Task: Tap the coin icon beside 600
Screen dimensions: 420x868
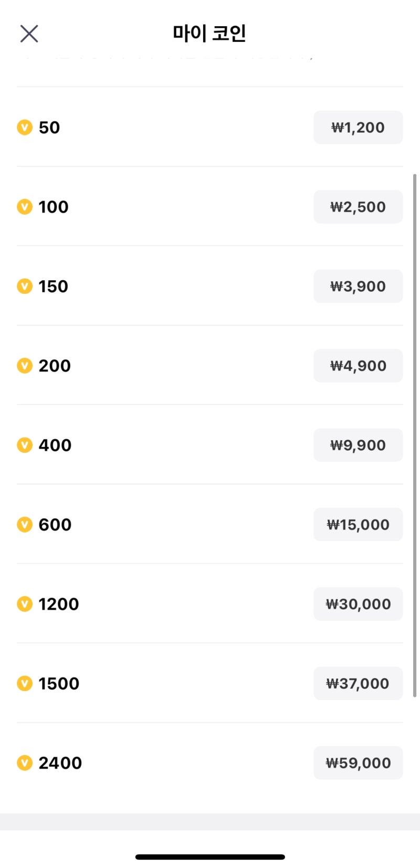Action: (x=25, y=525)
